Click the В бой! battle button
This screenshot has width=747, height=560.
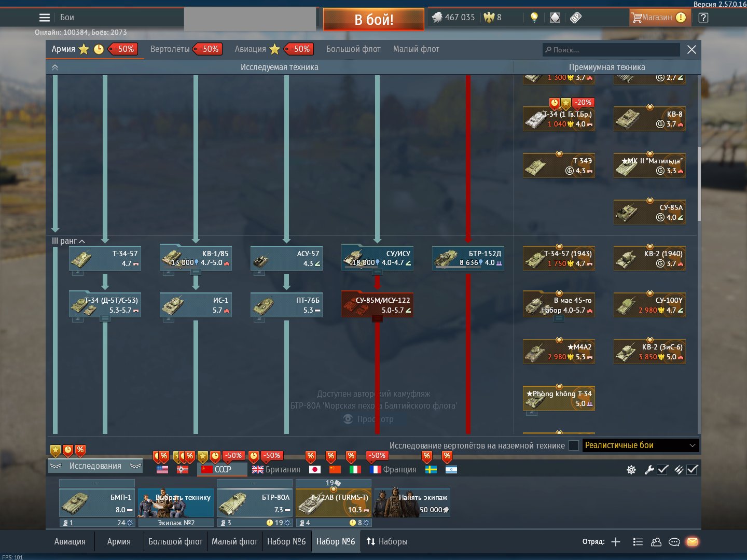[374, 20]
